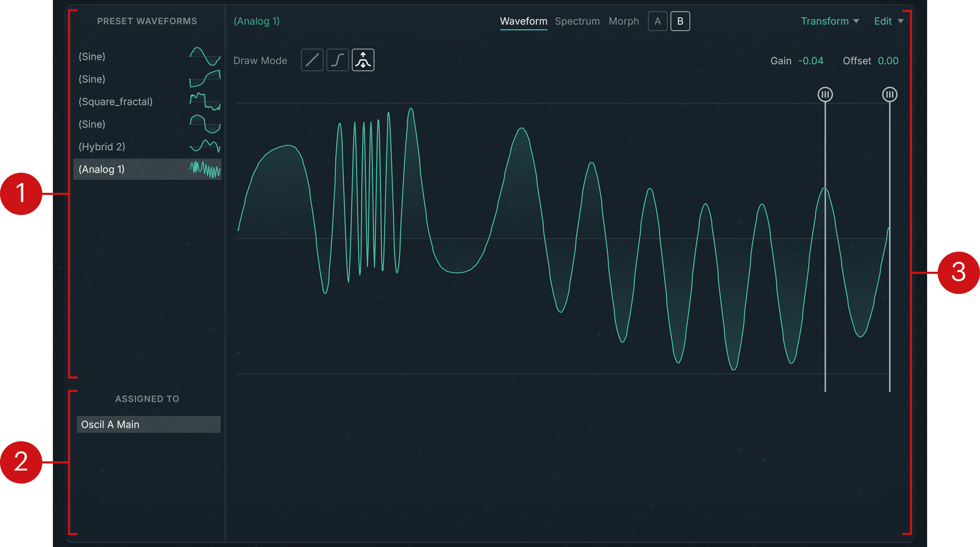Click the Analog 1 waveform thumbnail icon
The width and height of the screenshot is (980, 547).
205,169
